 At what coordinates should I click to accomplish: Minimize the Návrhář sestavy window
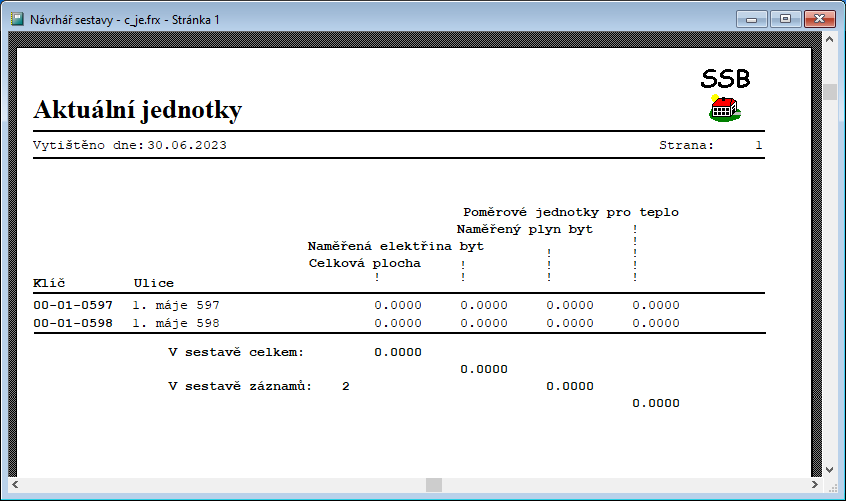point(753,18)
